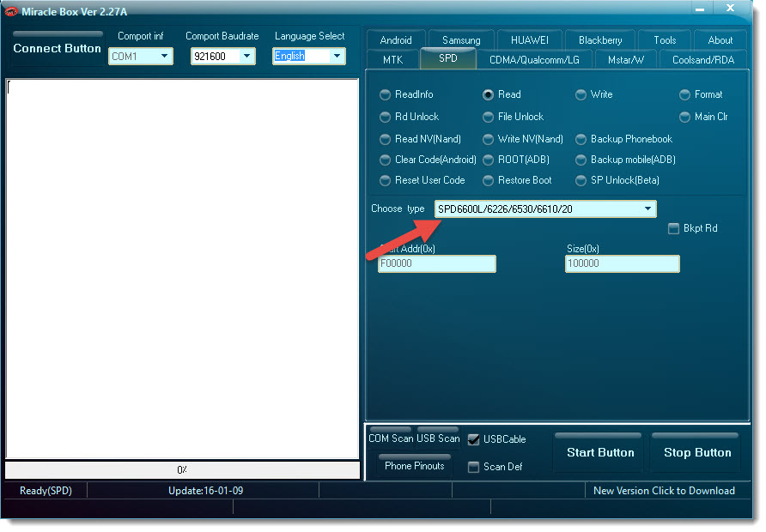
Task: Open the HUAWEI tab
Action: [x=530, y=40]
